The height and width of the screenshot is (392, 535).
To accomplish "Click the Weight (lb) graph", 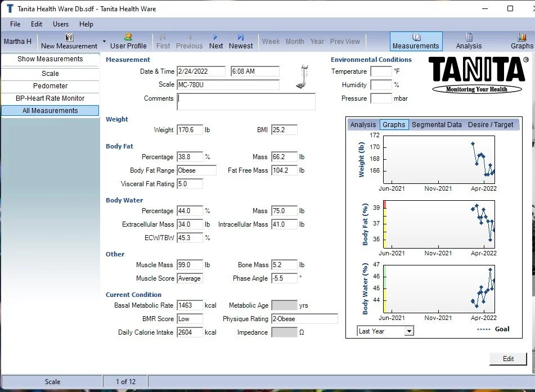I will click(x=439, y=160).
